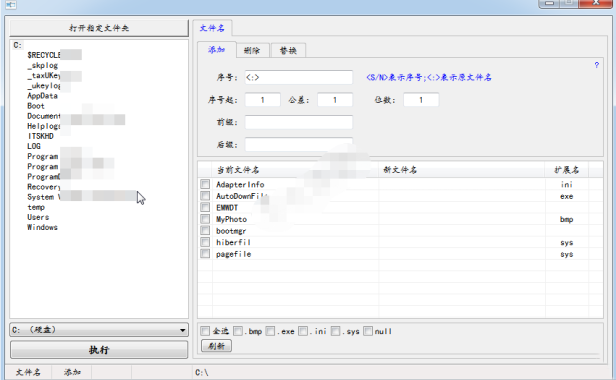The image size is (616, 380).
Task: Click the exe extension cell of AutoDownFile
Action: [x=566, y=196]
